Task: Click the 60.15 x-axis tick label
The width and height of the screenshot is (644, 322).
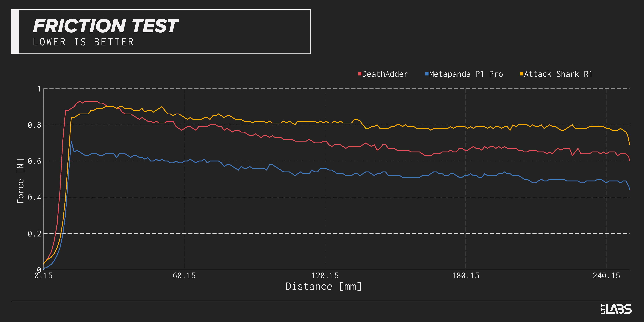Action: (184, 276)
